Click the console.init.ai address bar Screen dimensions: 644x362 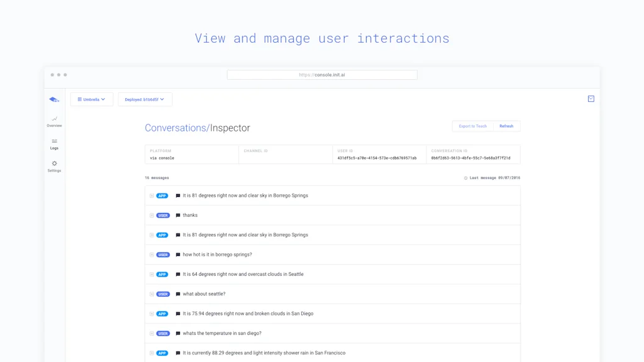tap(323, 74)
